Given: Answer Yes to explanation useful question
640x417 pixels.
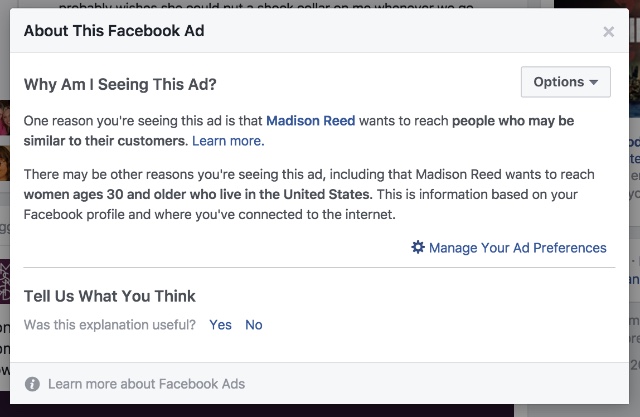Looking at the screenshot, I should (x=220, y=325).
